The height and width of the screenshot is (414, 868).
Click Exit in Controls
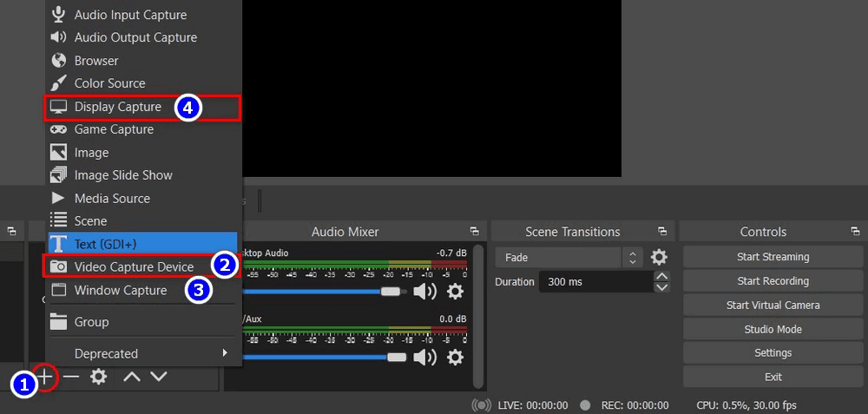click(773, 377)
